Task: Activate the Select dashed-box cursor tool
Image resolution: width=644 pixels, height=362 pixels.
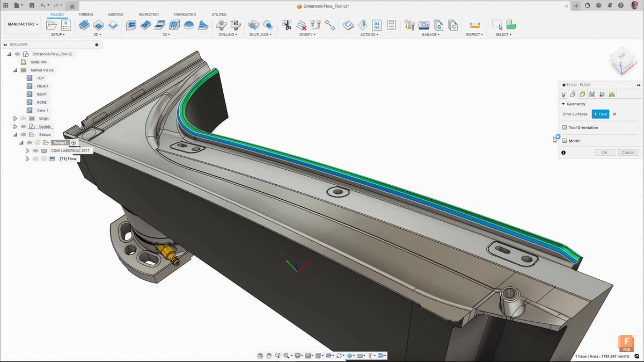Action: point(496,25)
